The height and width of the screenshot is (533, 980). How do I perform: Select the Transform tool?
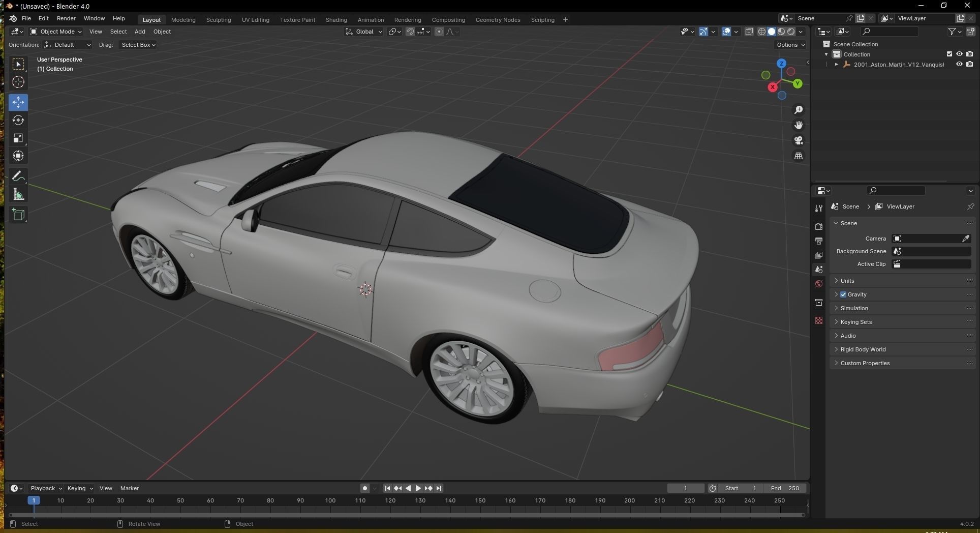(18, 156)
